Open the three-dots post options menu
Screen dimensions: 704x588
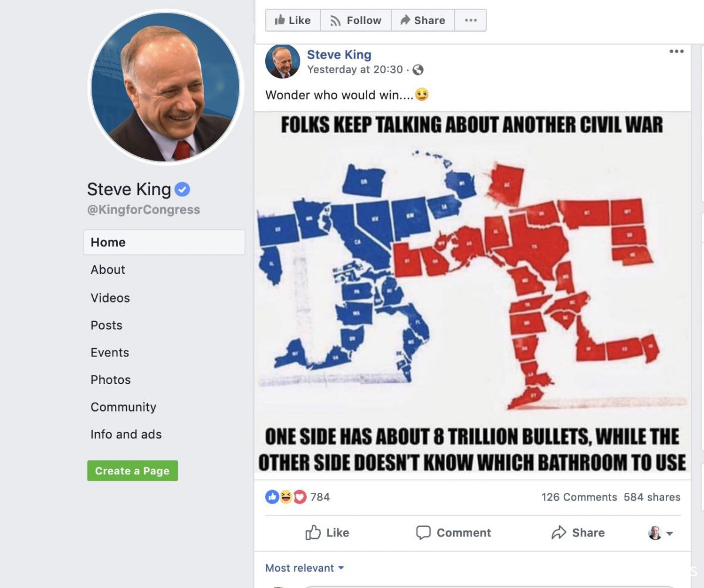tap(676, 52)
